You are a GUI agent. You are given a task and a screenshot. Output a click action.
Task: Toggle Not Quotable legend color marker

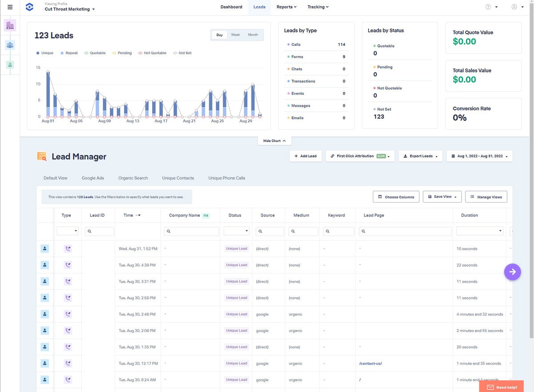(140, 53)
